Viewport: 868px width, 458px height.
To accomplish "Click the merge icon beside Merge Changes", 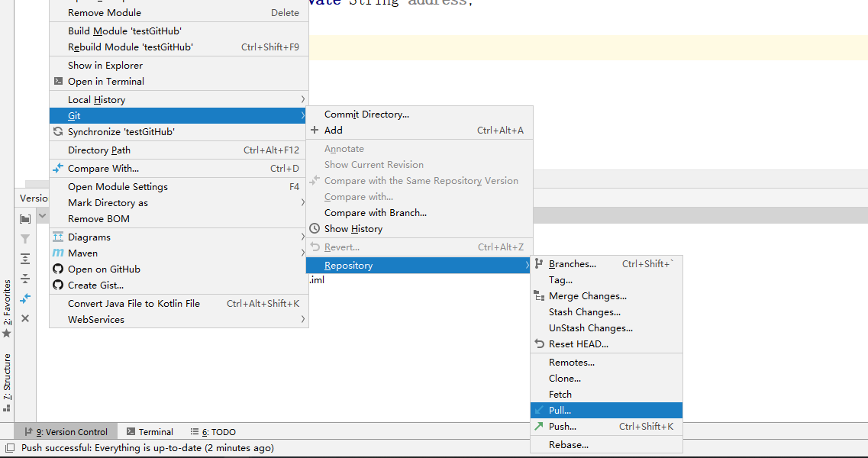I will (539, 296).
